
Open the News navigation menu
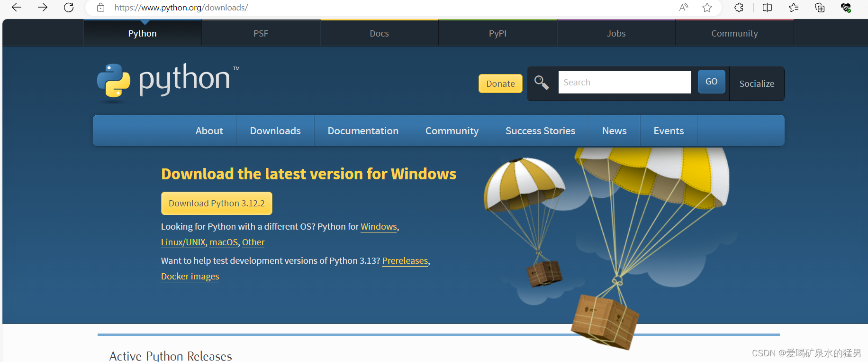point(615,130)
